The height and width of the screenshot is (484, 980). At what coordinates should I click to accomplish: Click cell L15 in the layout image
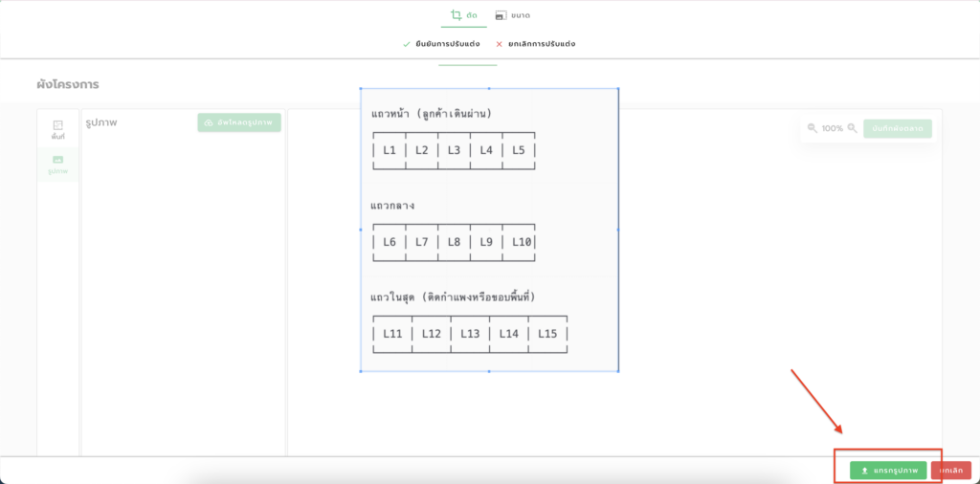click(x=547, y=334)
